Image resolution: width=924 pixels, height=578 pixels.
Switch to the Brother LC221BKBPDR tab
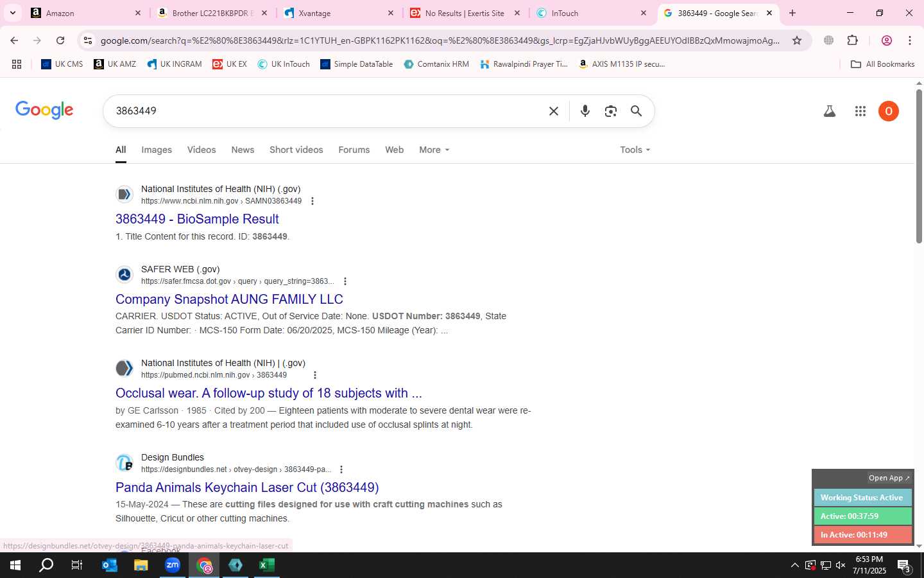(212, 13)
